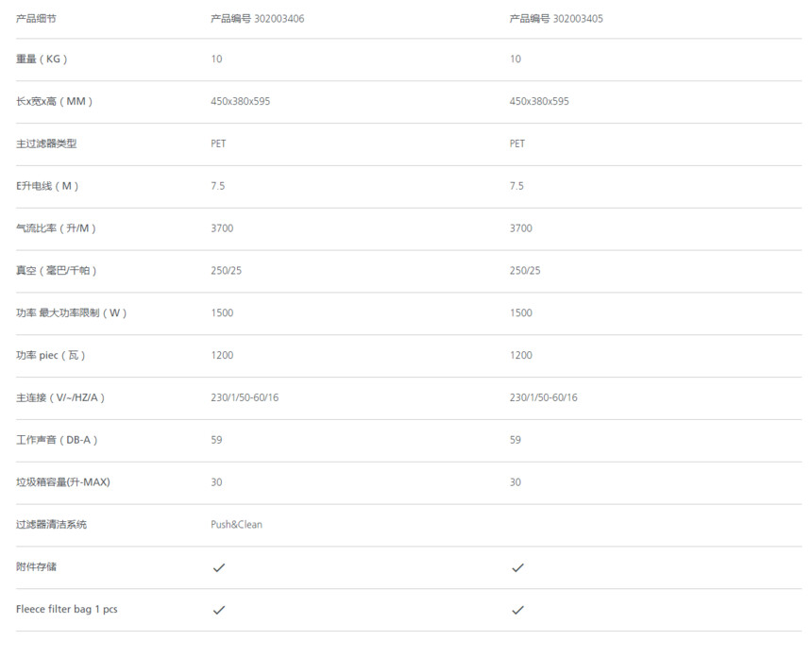Click the 附件存储 checkmark for product 302003406
This screenshot has width=812, height=657.
click(x=219, y=567)
